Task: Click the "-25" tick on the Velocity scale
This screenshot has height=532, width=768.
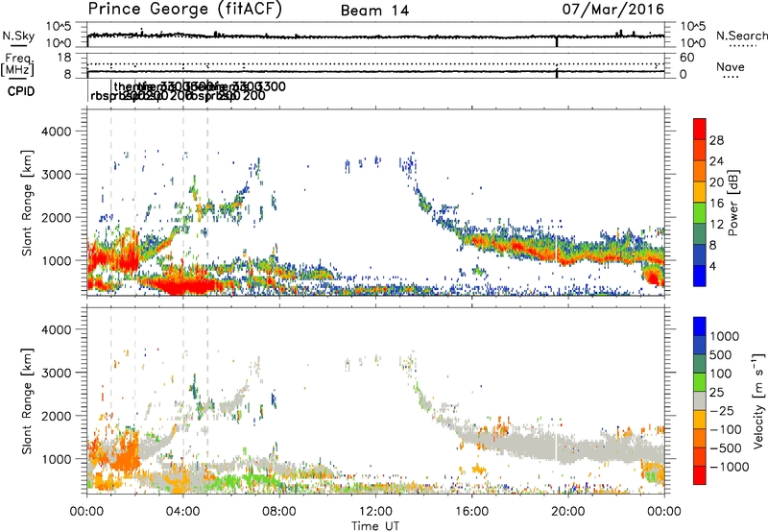Action: (722, 410)
